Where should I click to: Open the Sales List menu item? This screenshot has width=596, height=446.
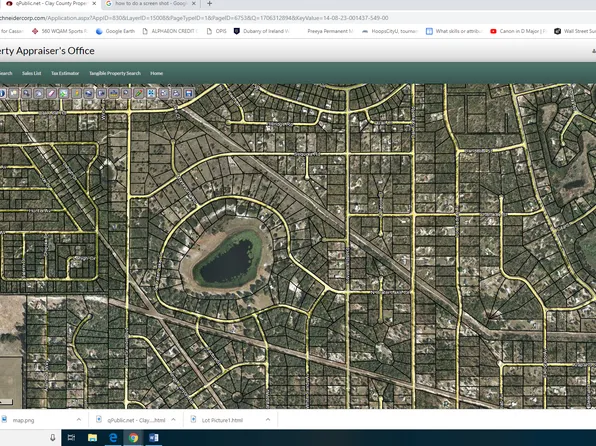coord(32,73)
